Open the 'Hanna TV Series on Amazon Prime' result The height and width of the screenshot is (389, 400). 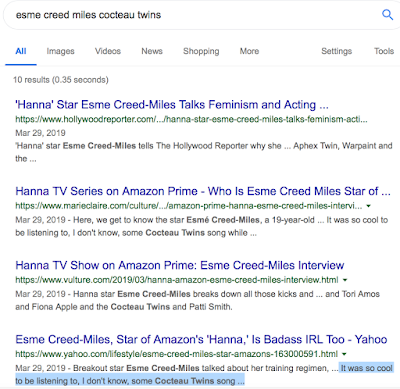(x=203, y=191)
